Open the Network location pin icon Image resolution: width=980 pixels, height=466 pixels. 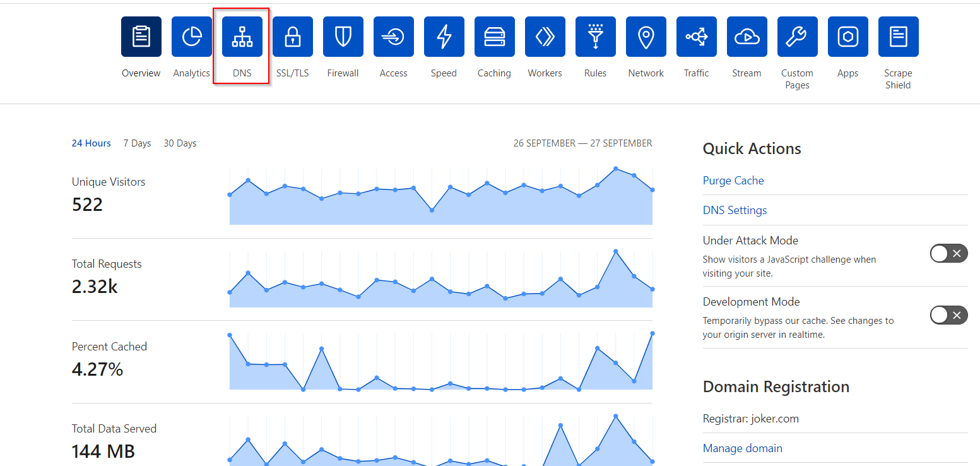point(646,37)
